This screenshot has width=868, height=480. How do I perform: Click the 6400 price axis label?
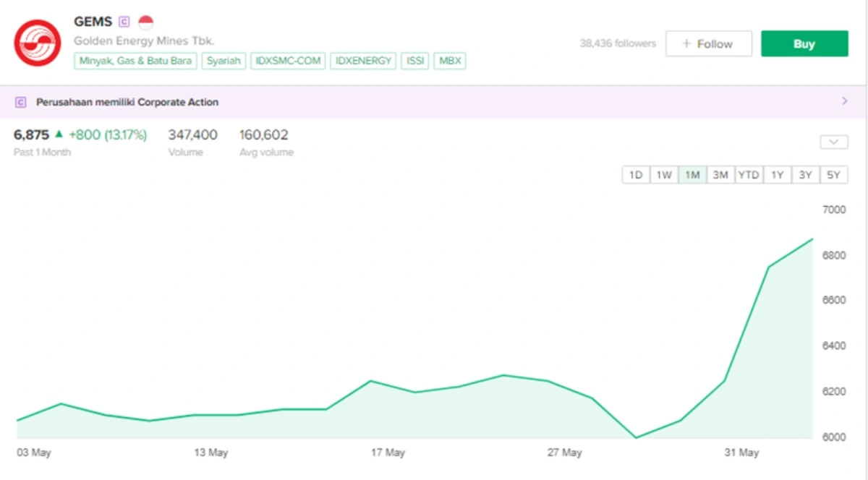(835, 346)
